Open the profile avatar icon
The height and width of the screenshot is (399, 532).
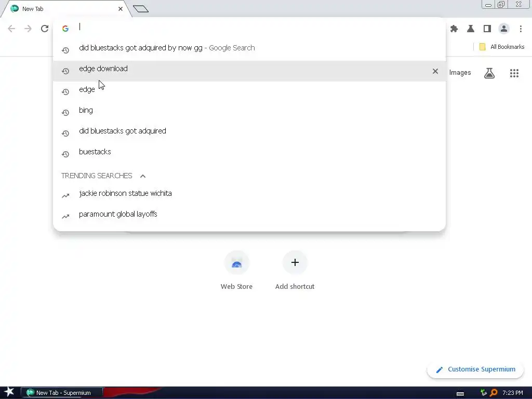(x=504, y=29)
